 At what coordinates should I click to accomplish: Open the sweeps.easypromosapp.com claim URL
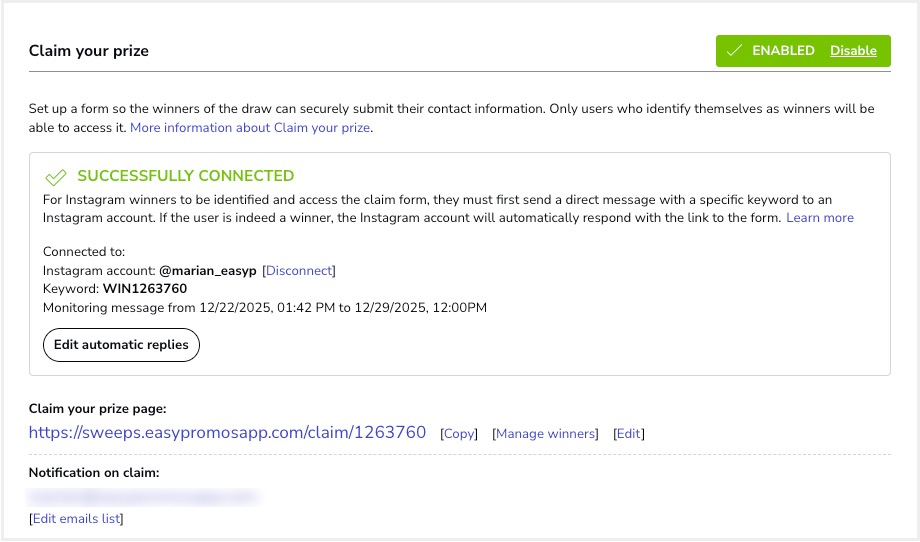[x=227, y=433]
